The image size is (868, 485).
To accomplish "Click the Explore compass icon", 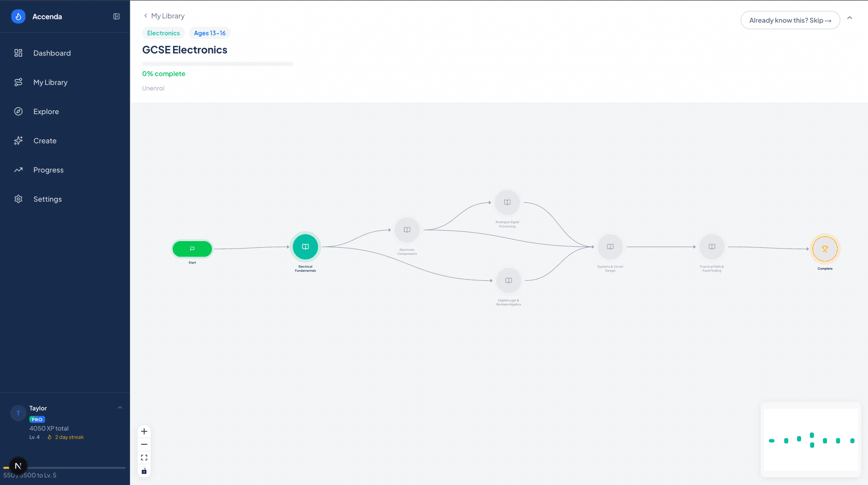I will point(18,111).
